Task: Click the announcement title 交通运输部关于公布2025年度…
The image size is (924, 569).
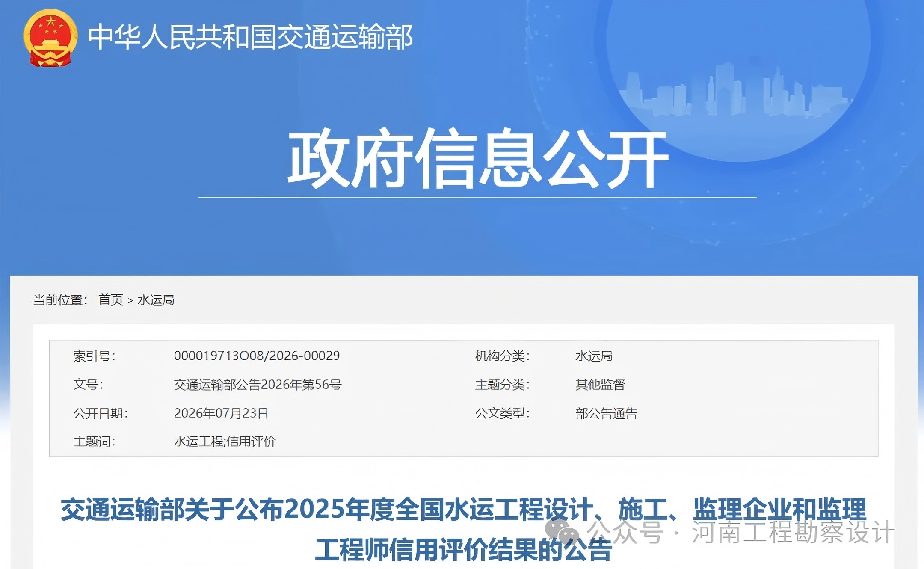Action: click(464, 529)
